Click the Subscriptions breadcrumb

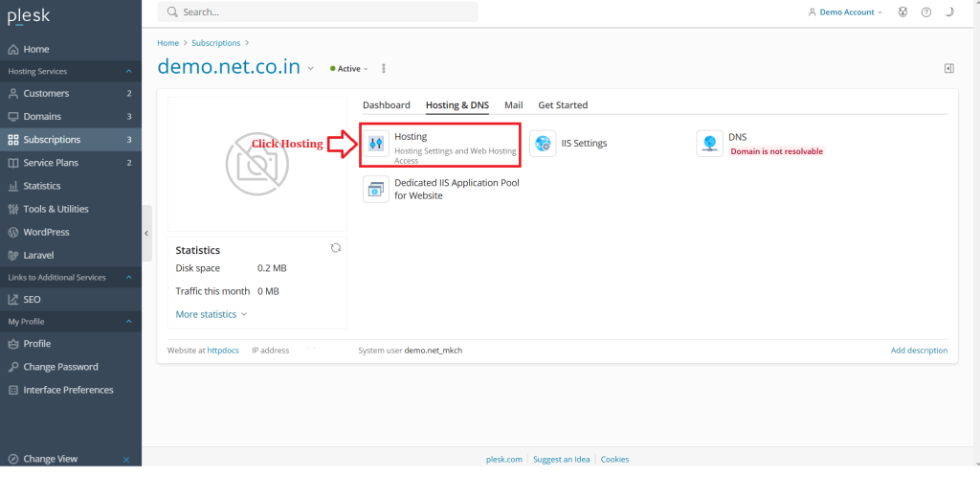tap(216, 43)
